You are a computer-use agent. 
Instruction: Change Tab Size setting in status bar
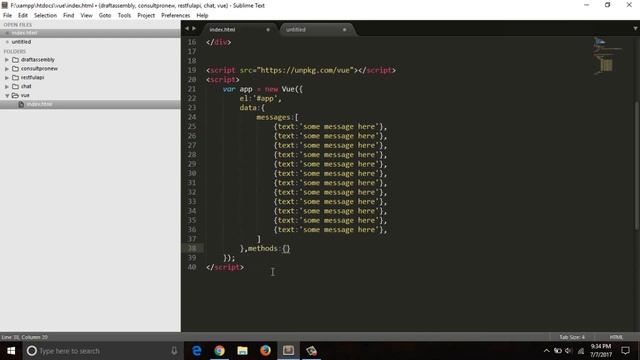click(572, 337)
